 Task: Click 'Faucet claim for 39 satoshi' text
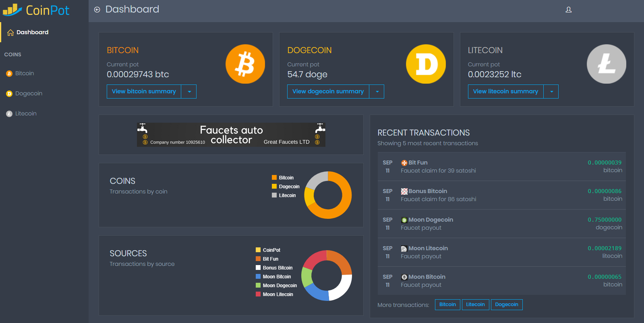438,171
